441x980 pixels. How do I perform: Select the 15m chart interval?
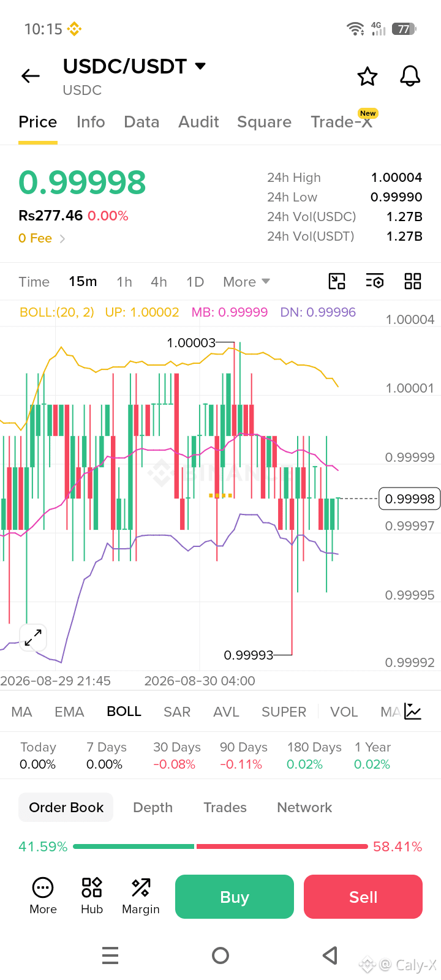(x=83, y=281)
